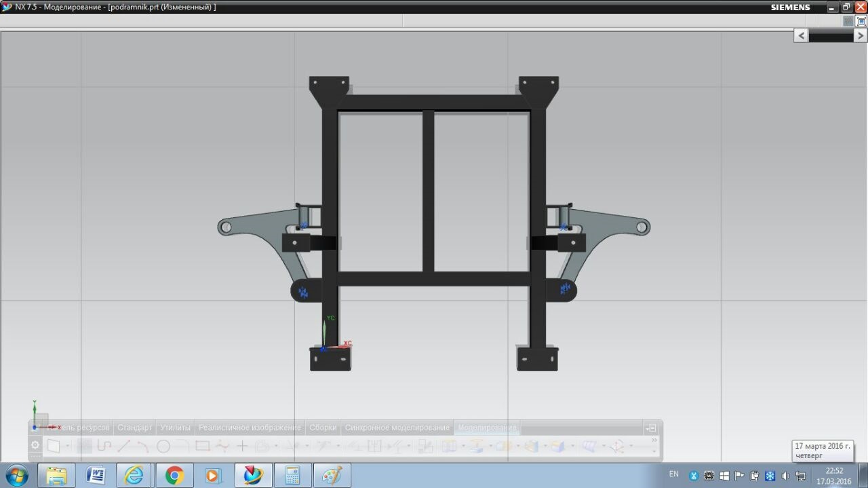Open the Стандарт toolbar tab
The height and width of the screenshot is (488, 868).
[134, 428]
